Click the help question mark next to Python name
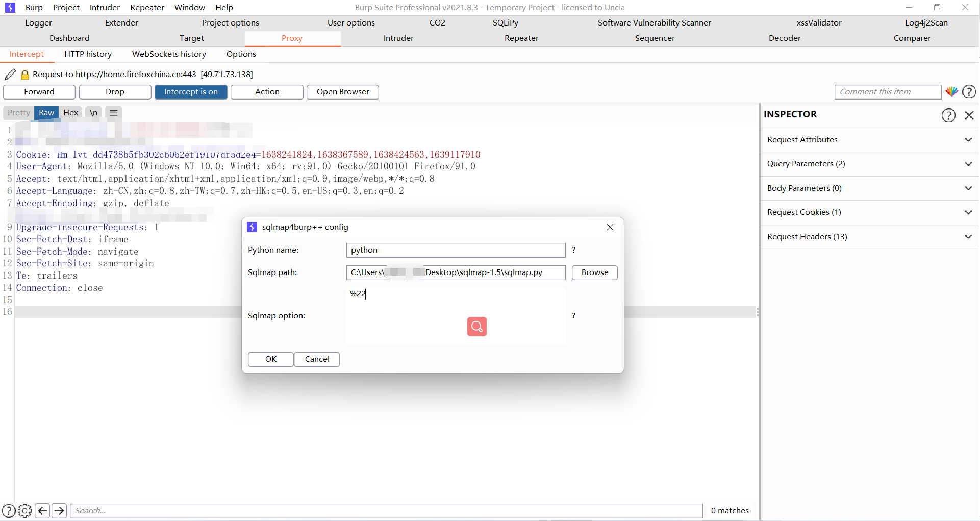Image resolution: width=980 pixels, height=521 pixels. pyautogui.click(x=573, y=250)
